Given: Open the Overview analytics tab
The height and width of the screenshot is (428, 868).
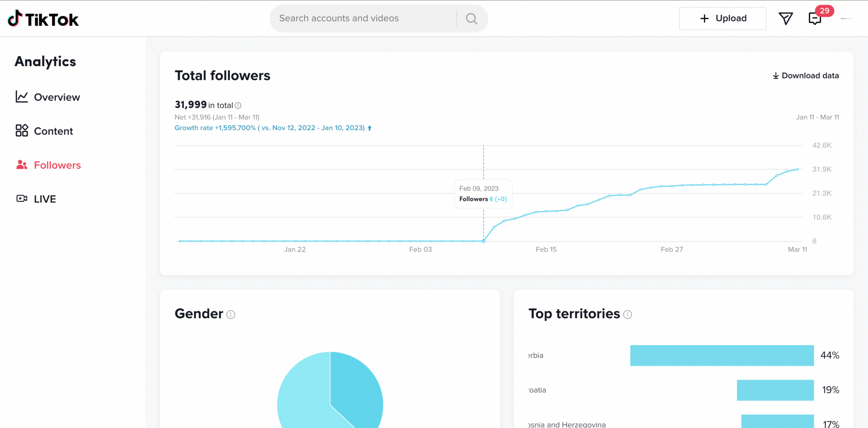Looking at the screenshot, I should point(48,97).
